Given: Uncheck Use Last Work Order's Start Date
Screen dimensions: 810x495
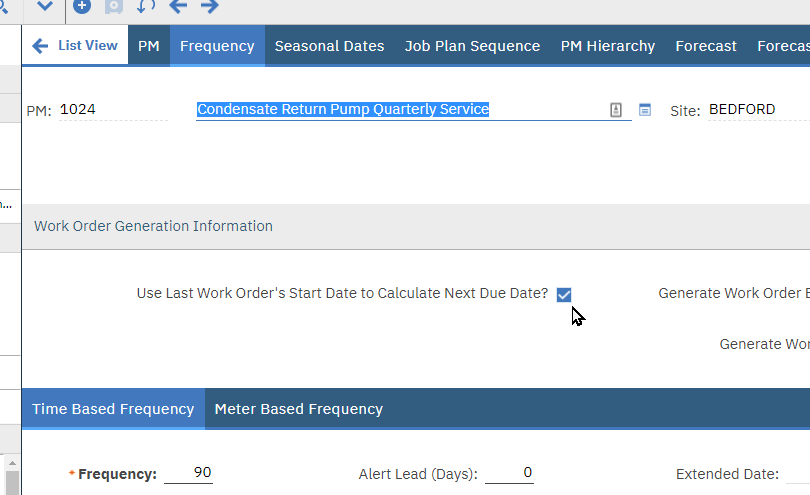Looking at the screenshot, I should click(x=564, y=294).
